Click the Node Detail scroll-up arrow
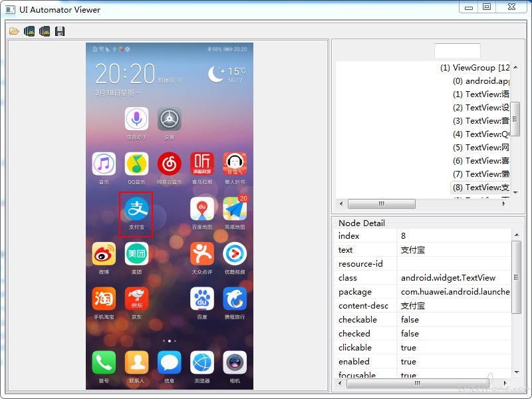The height and width of the screenshot is (399, 532). (517, 235)
